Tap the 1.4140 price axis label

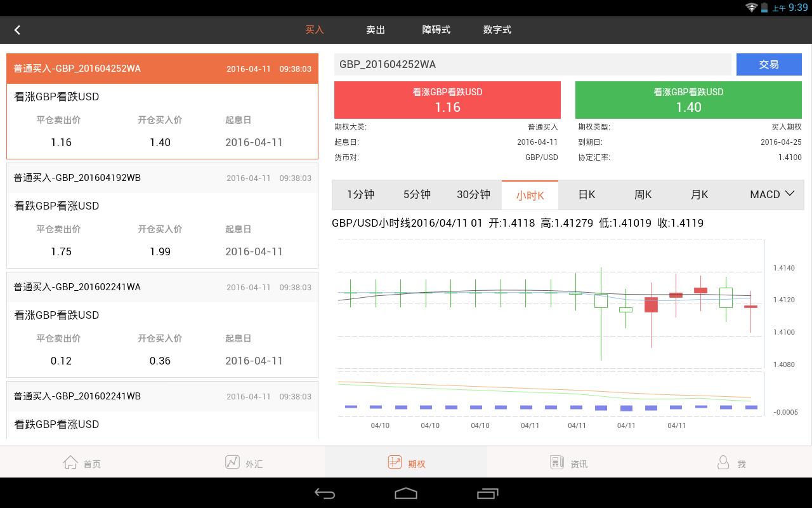click(x=783, y=268)
